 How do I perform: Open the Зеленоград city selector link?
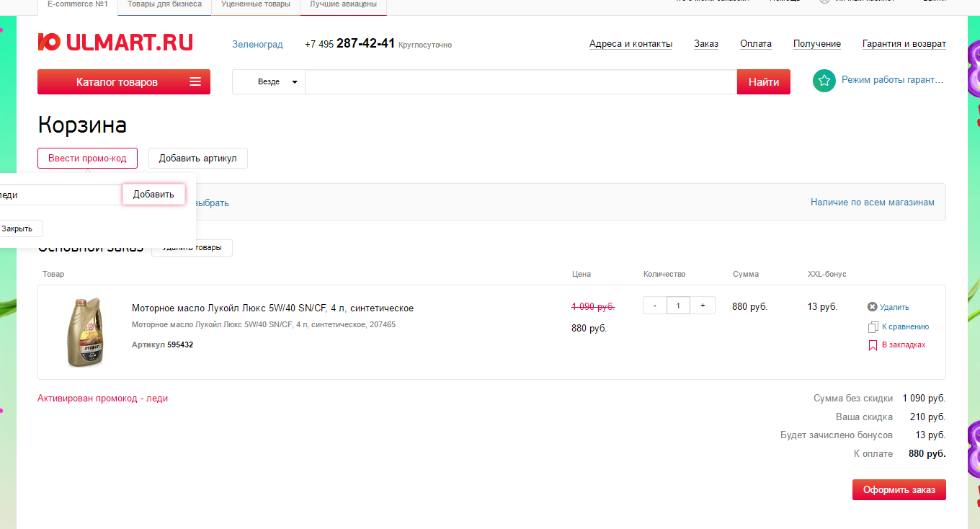coord(257,45)
